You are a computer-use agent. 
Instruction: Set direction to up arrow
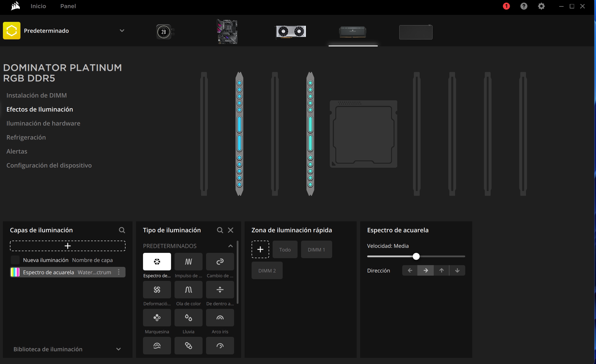[x=441, y=270]
